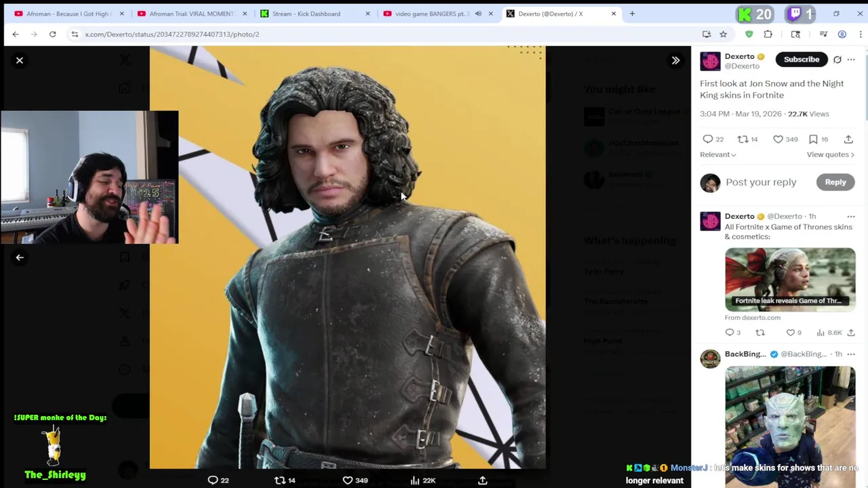Open the 'Fortnite leak reveals Game of Thrones' article card
Screen dimensions: 868x488
(x=790, y=279)
